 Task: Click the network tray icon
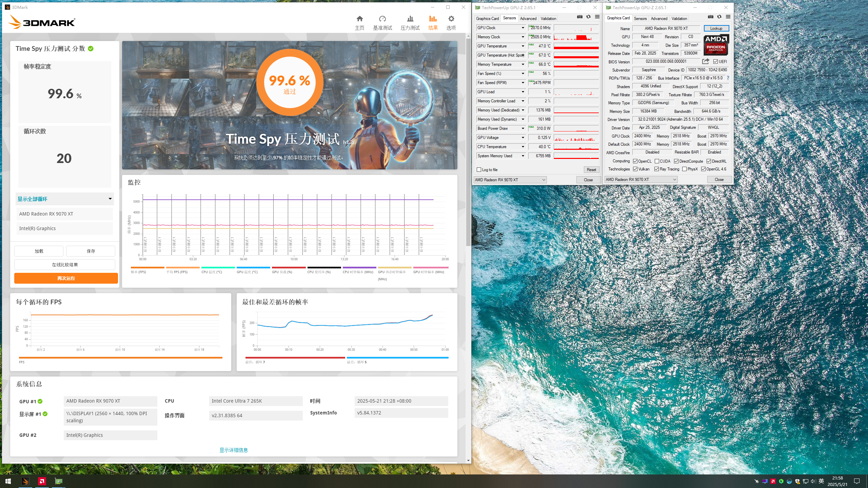click(805, 481)
